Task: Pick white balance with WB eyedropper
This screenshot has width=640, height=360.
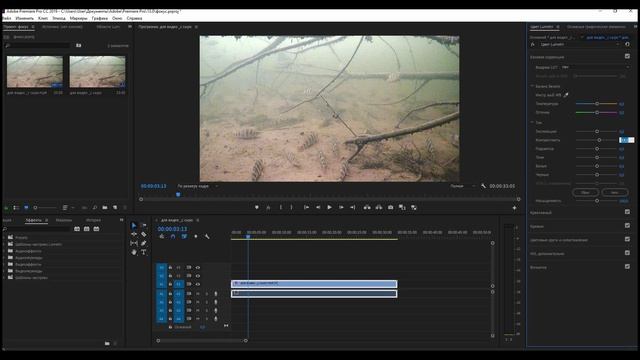Action: pos(566,95)
